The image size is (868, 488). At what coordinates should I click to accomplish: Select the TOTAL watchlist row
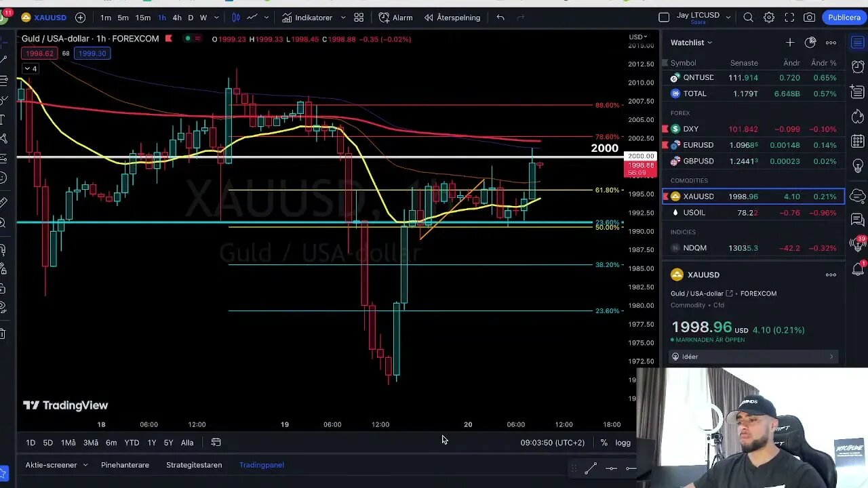[754, 94]
